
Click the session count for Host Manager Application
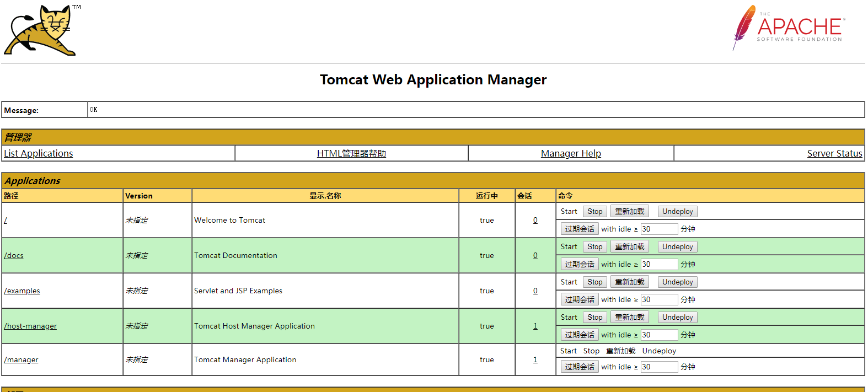535,326
